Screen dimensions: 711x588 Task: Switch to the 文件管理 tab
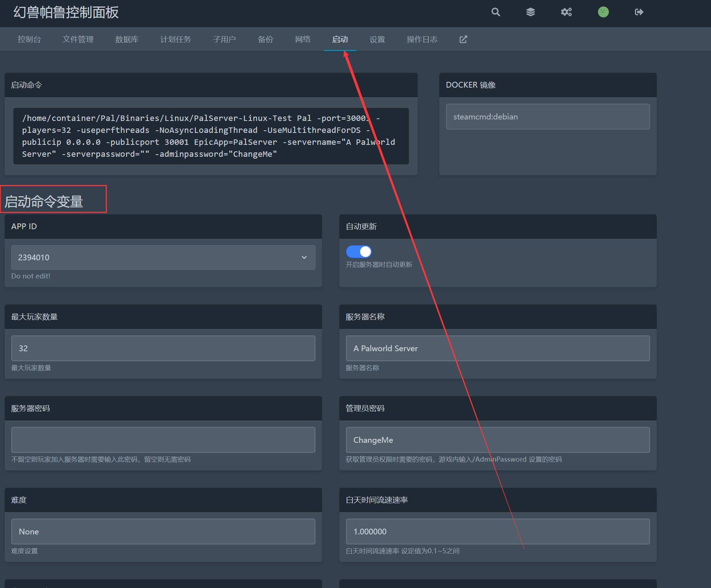[78, 39]
